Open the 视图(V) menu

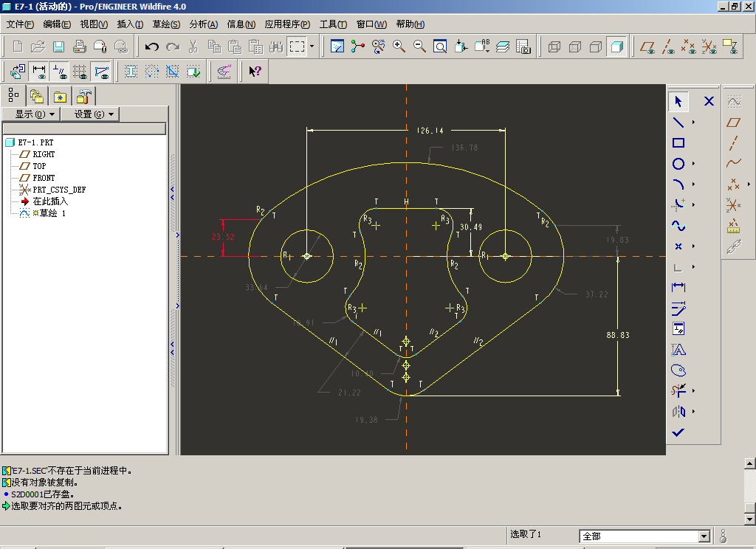click(94, 24)
